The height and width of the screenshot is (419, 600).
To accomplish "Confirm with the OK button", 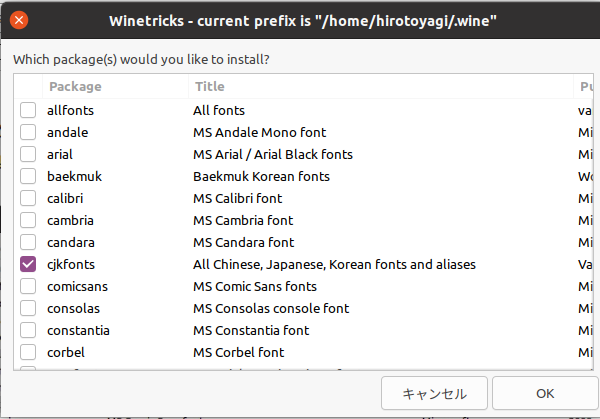I will coord(545,393).
